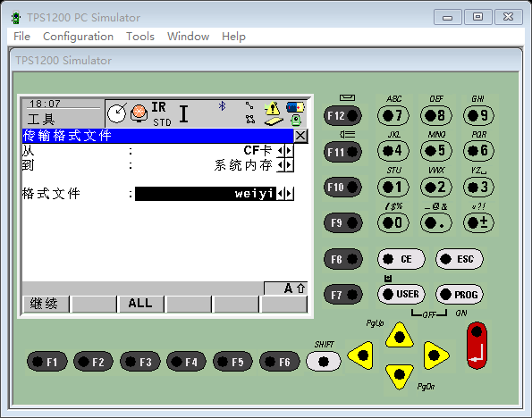Open the 从 (CF卡) selector arrows
Viewport: 532px width, 418px height.
(284, 150)
